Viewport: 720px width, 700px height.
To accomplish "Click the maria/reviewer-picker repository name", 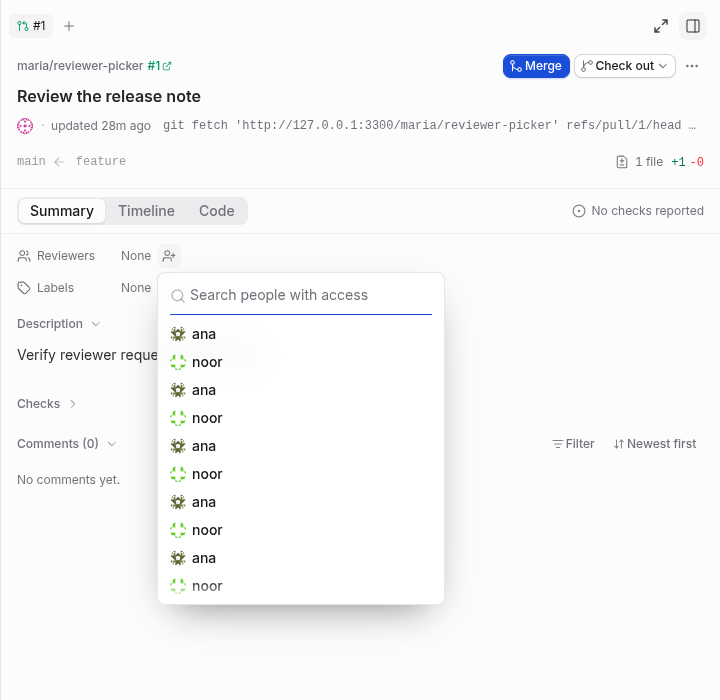I will click(x=80, y=66).
